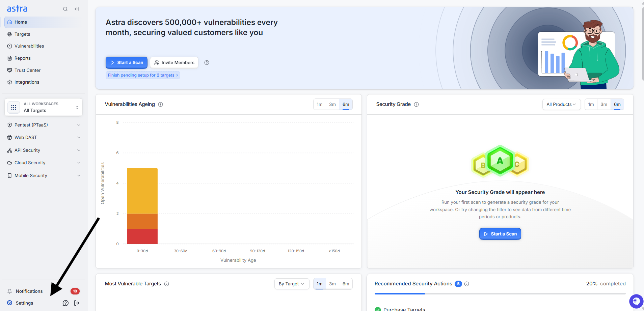Viewport: 644px width, 311px height.
Task: Set Security Grade range to 6m
Action: (x=617, y=105)
